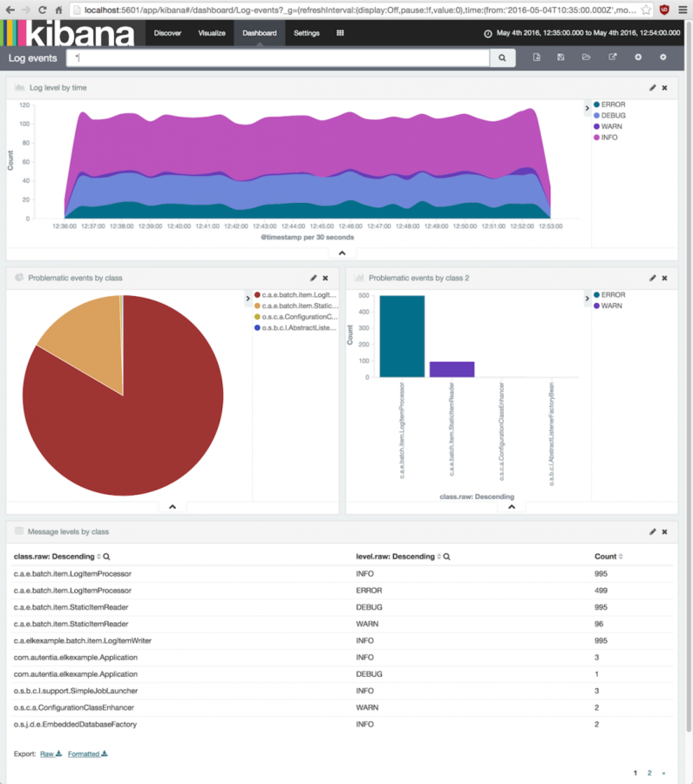Click the teal ERROR bar for LogItemProcessor
This screenshot has width=693, height=784.
402,336
